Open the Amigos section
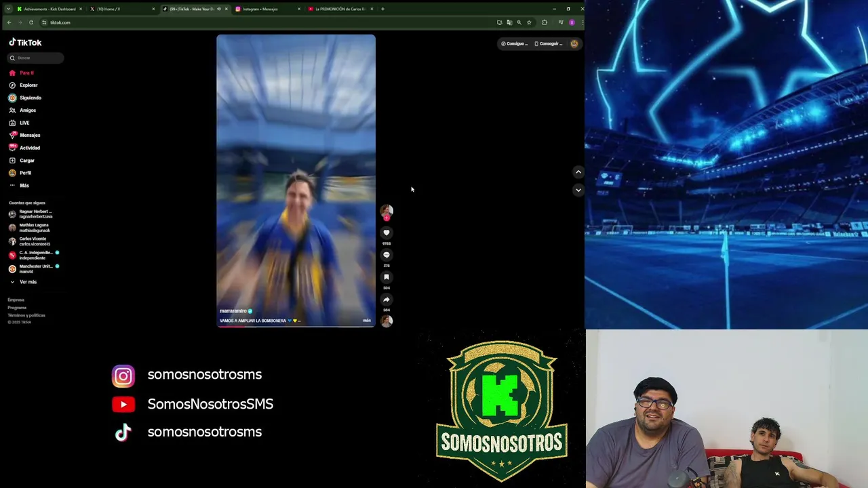The width and height of the screenshot is (868, 488). click(22, 110)
